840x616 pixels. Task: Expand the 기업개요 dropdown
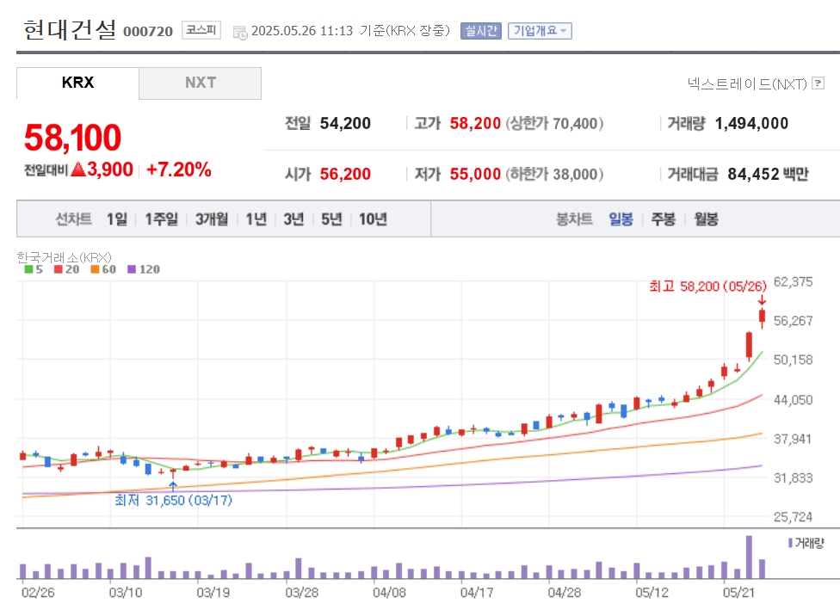point(540,30)
